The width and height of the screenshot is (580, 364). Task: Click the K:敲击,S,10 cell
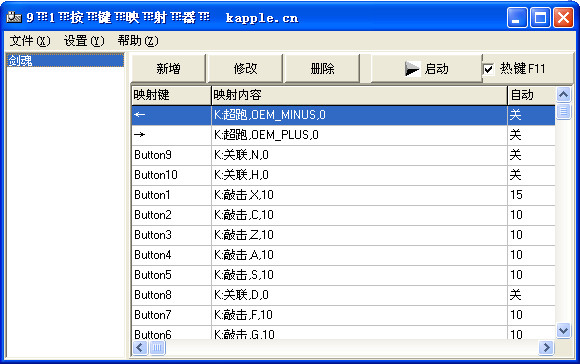[x=359, y=275]
